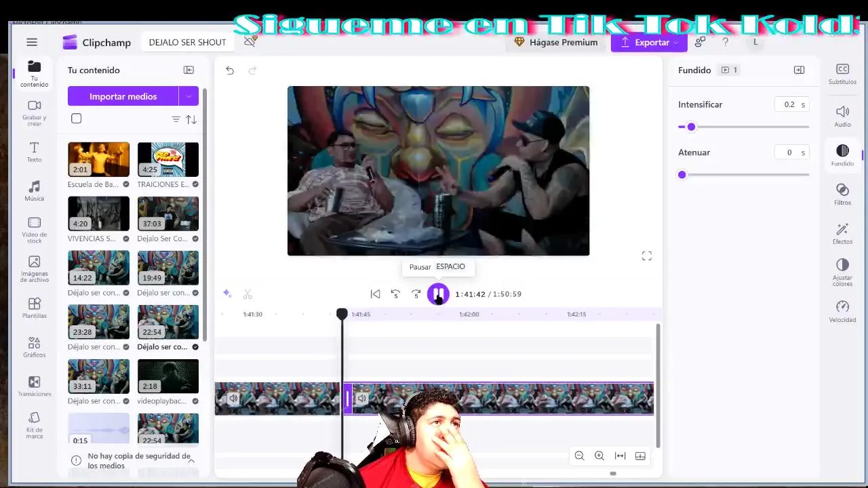Select the 33:11 Déjalo ser thumbnail
This screenshot has width=868, height=488.
(98, 376)
